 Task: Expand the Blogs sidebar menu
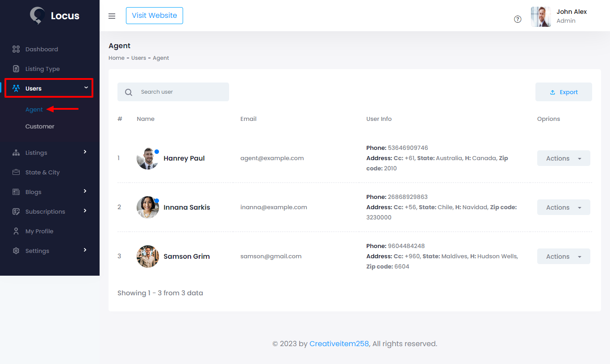[x=33, y=191]
